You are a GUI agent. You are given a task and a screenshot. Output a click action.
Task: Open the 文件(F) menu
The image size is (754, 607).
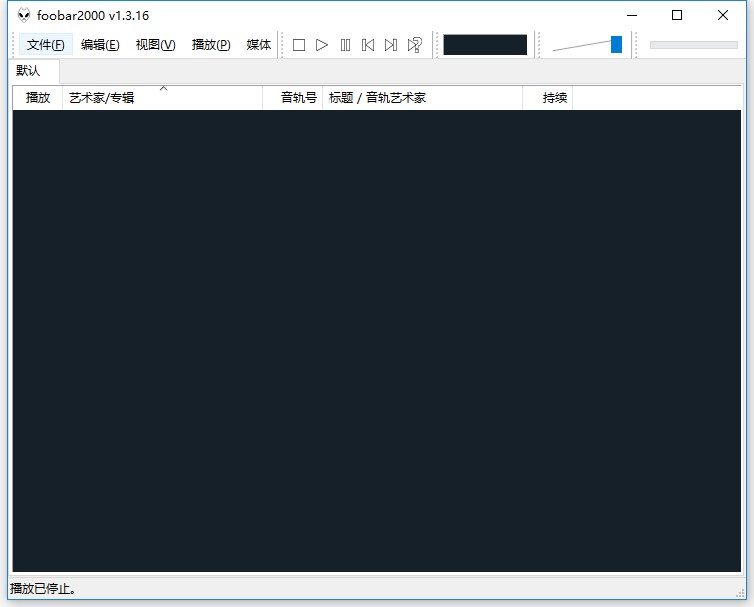tap(45, 45)
